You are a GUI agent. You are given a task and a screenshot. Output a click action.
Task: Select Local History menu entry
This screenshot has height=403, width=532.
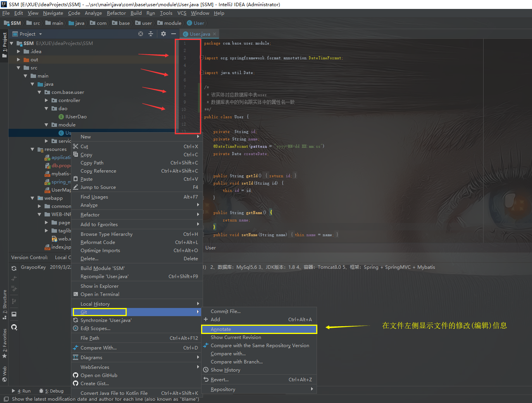pyautogui.click(x=137, y=304)
